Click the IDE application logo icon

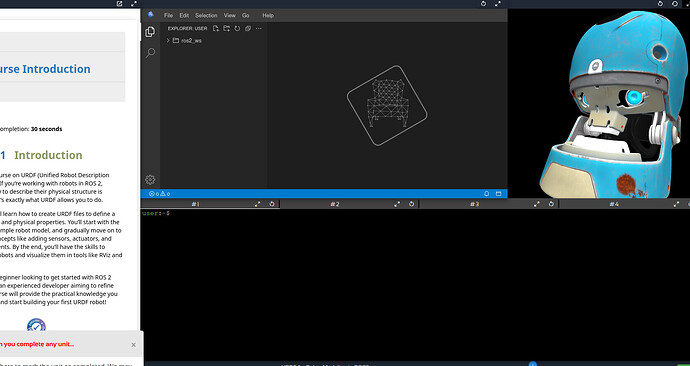(150, 15)
